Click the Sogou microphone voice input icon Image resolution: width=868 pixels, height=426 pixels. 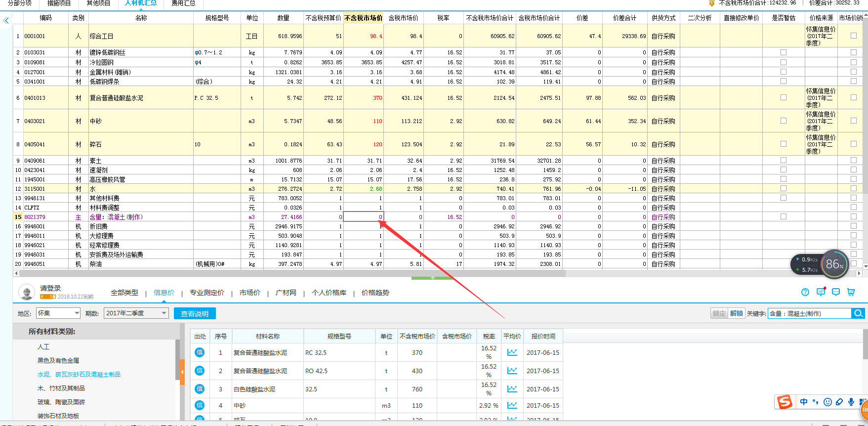click(x=851, y=402)
